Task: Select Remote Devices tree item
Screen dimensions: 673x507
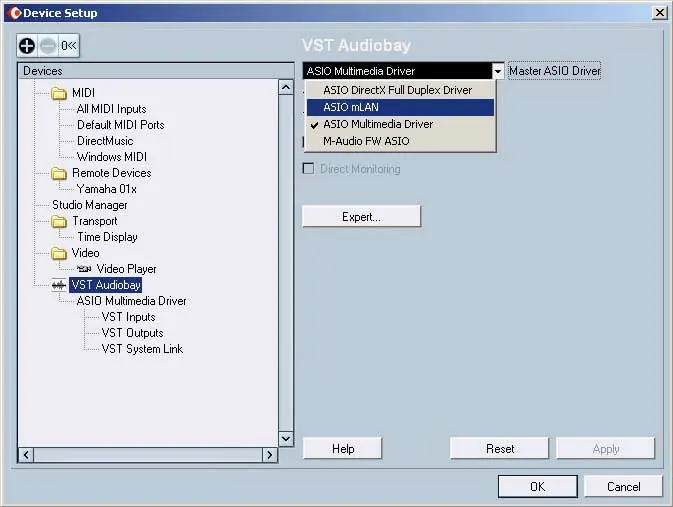Action: click(112, 173)
